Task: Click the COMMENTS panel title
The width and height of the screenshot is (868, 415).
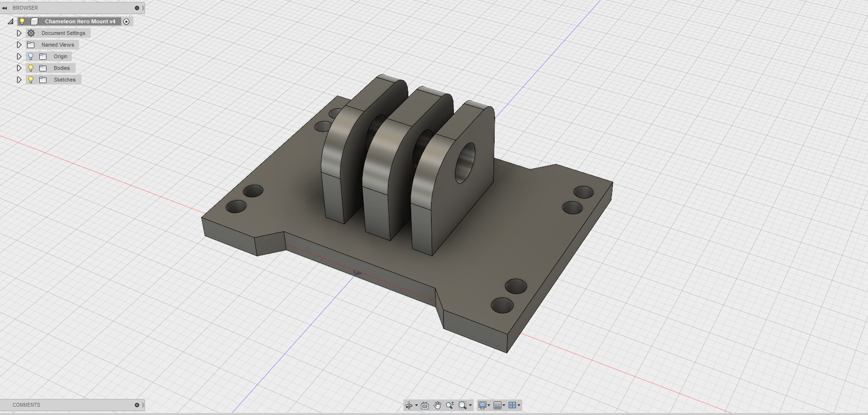Action: 26,405
